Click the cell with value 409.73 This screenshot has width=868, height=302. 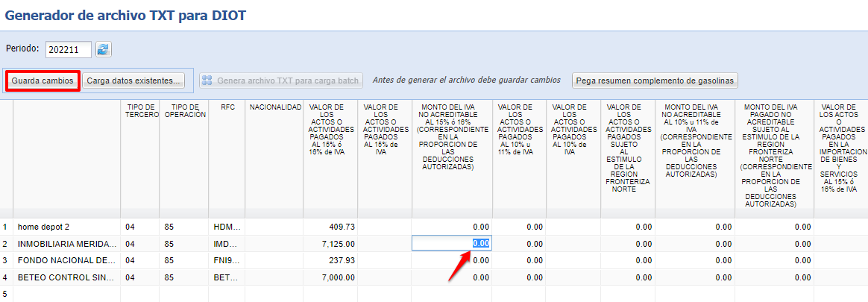[x=330, y=226]
